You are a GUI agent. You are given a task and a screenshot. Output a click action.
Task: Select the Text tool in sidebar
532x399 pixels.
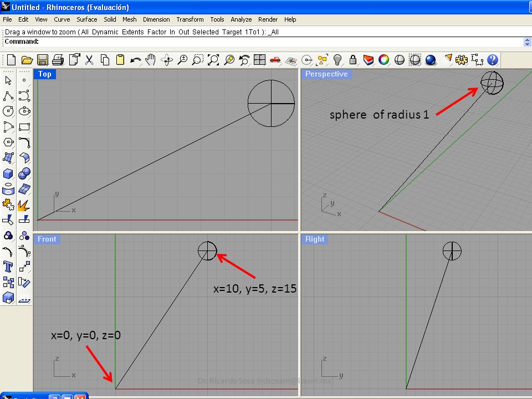point(8,267)
